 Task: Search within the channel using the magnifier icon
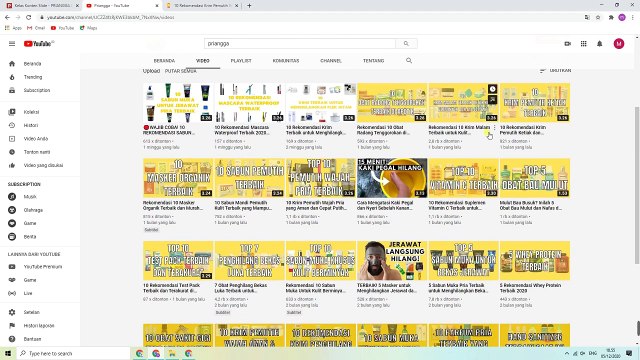point(409,60)
